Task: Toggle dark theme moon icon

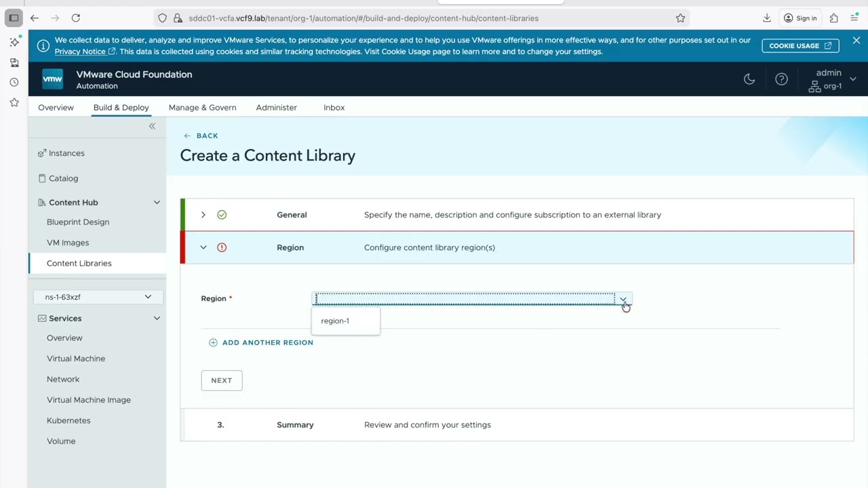Action: (x=749, y=79)
